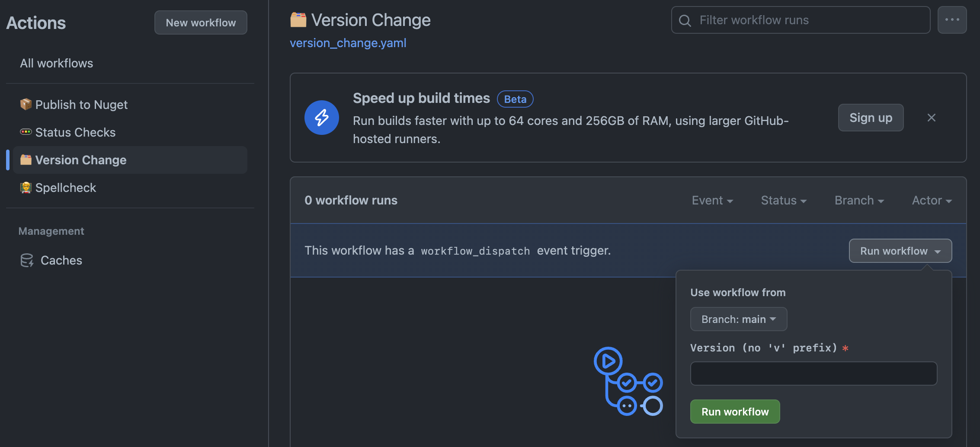Open the Branch filter dropdown
Screen dimensions: 980x447
[x=858, y=200]
